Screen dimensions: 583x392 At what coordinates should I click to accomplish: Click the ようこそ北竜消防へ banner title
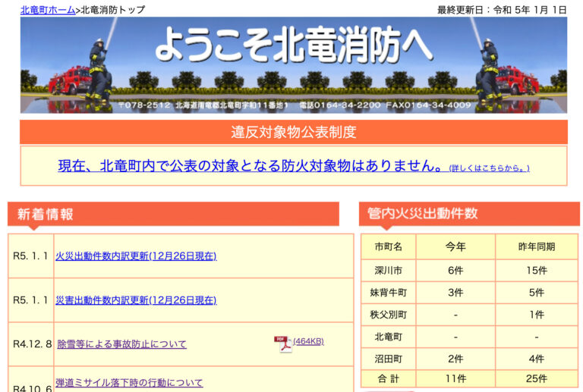click(293, 47)
